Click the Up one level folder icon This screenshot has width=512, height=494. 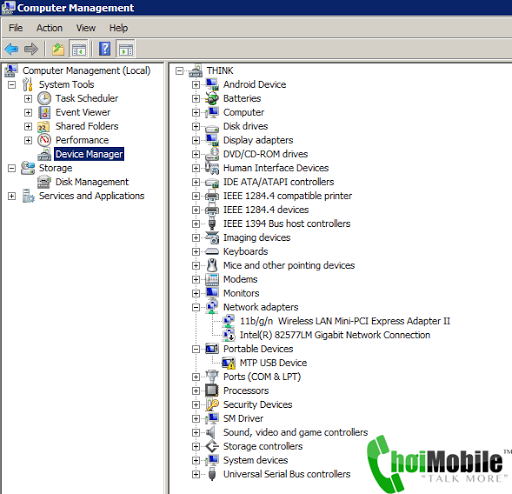click(x=58, y=49)
